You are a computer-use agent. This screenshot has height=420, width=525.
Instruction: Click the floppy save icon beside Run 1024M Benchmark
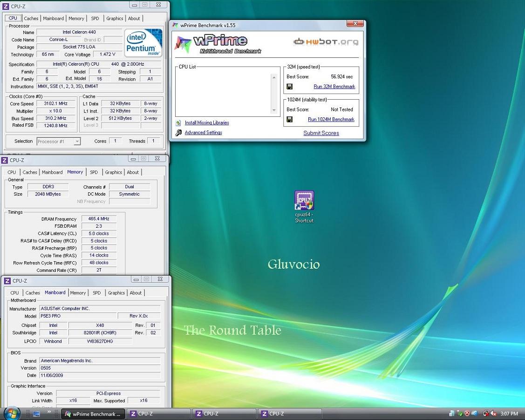click(290, 120)
